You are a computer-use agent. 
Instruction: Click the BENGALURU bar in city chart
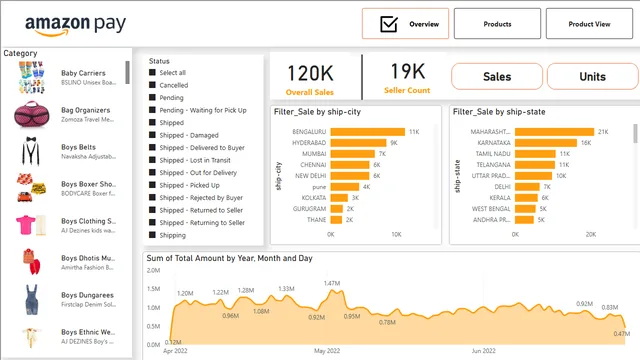pyautogui.click(x=368, y=132)
